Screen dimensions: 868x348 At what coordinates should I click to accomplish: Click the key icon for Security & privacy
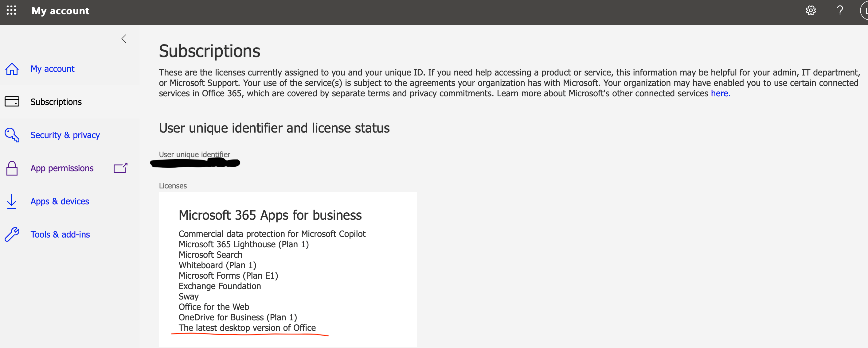[x=12, y=135]
